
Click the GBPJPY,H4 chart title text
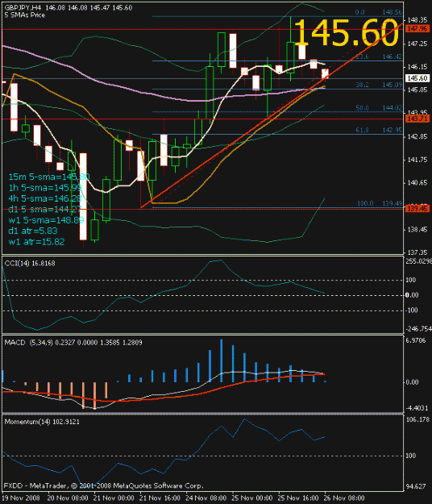pos(23,7)
